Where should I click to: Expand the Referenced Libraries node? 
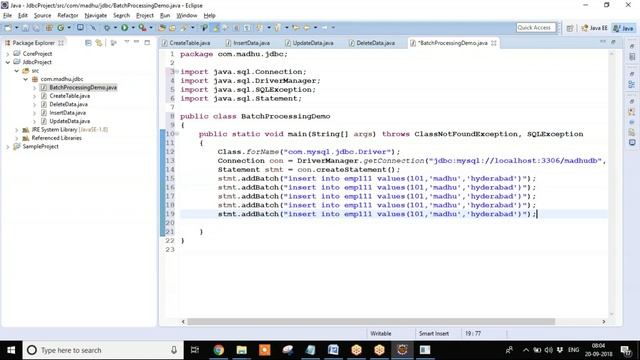click(x=17, y=138)
